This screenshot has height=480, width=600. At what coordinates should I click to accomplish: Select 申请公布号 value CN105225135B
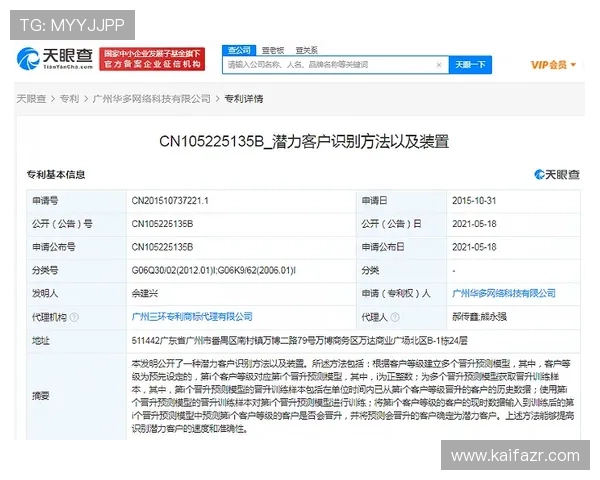[x=162, y=247]
